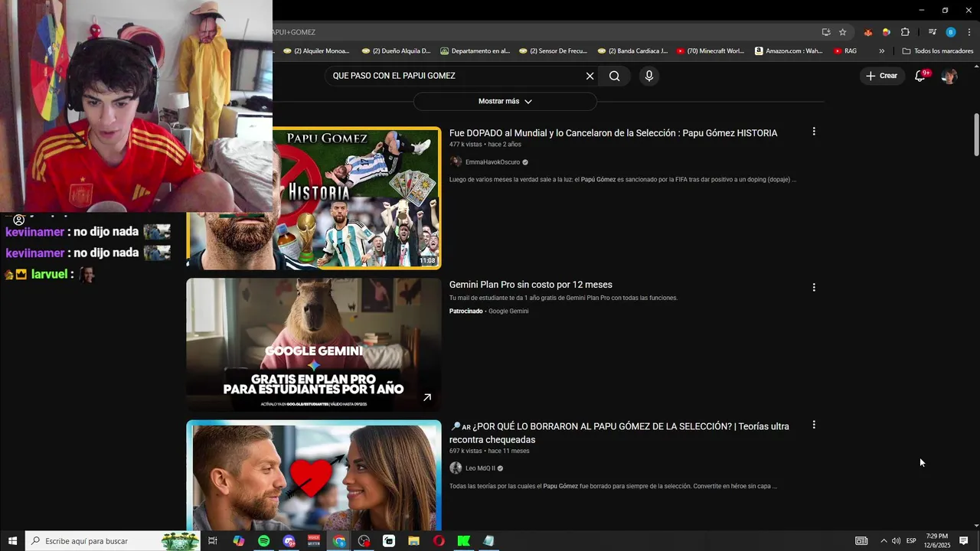The width and height of the screenshot is (980, 551).
Task: Open Chrome profile B avatar
Action: coord(951,32)
